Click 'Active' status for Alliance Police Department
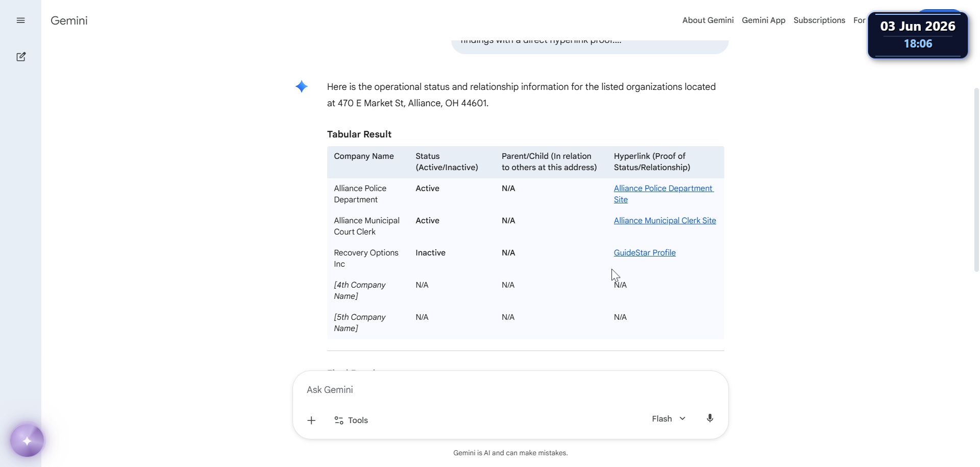 (427, 189)
